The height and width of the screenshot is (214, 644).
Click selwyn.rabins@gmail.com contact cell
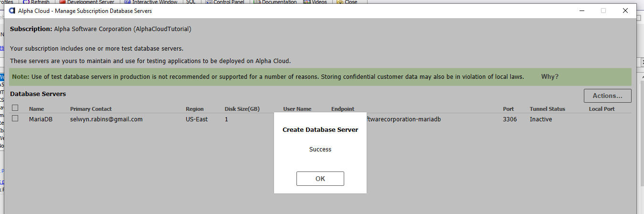106,119
